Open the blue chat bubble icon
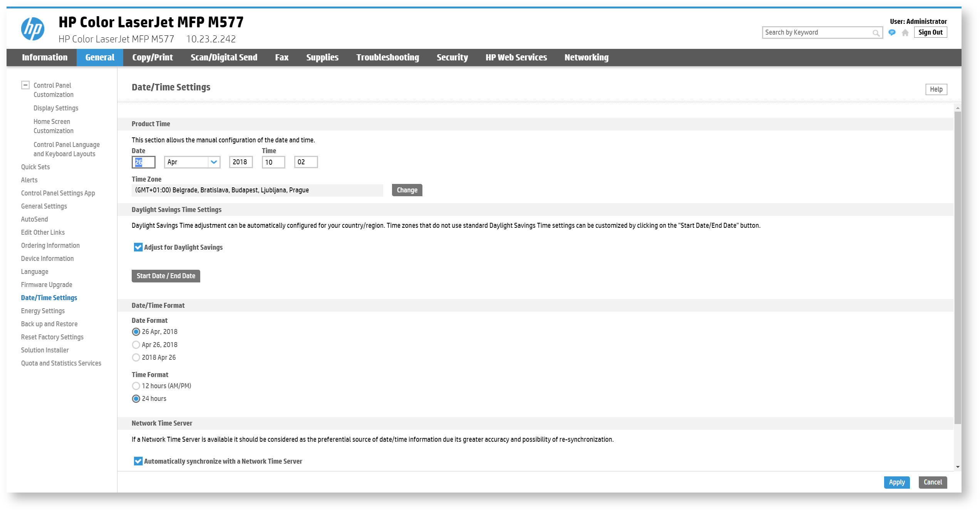980x511 pixels. (892, 33)
